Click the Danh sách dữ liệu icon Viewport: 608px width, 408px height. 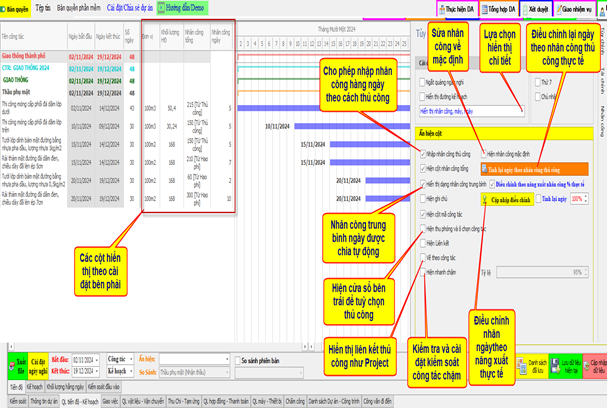[x=537, y=366]
